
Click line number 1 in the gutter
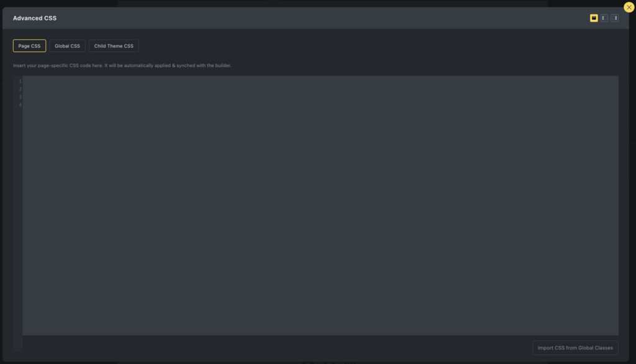[x=20, y=81]
